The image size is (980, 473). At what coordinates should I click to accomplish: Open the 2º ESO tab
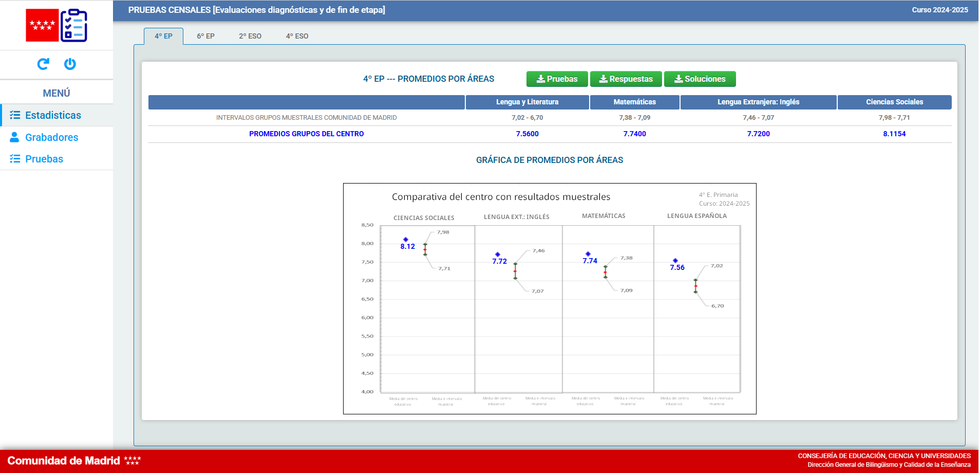250,36
